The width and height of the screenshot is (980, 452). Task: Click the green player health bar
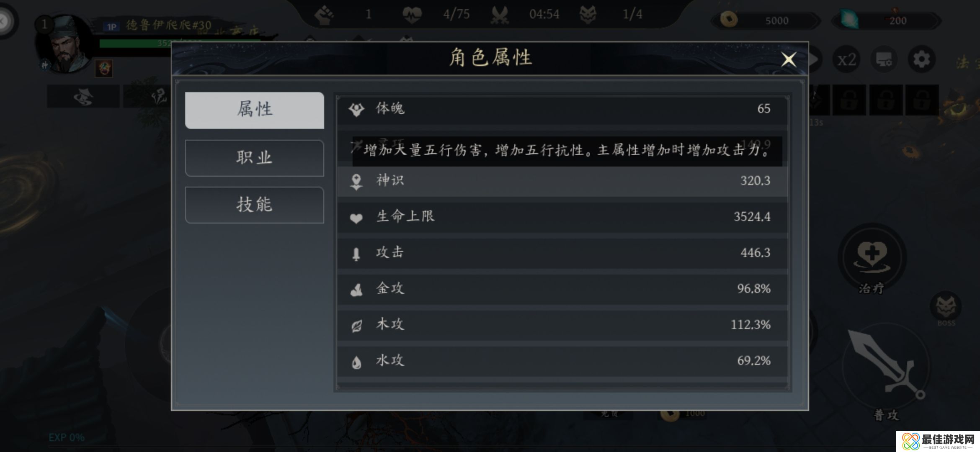coord(134,43)
